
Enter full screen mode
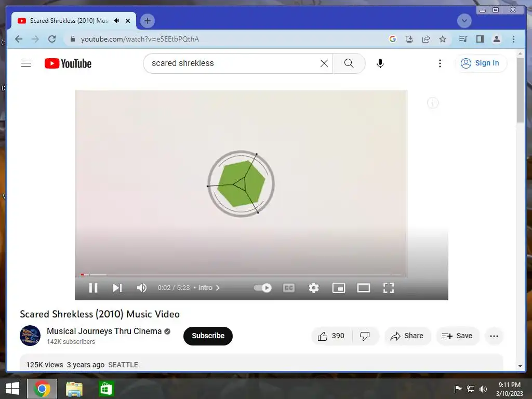[389, 288]
